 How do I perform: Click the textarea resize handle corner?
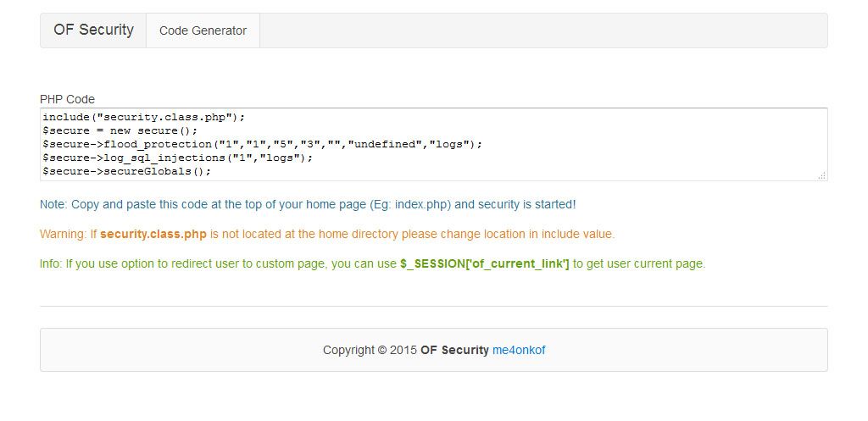(822, 175)
